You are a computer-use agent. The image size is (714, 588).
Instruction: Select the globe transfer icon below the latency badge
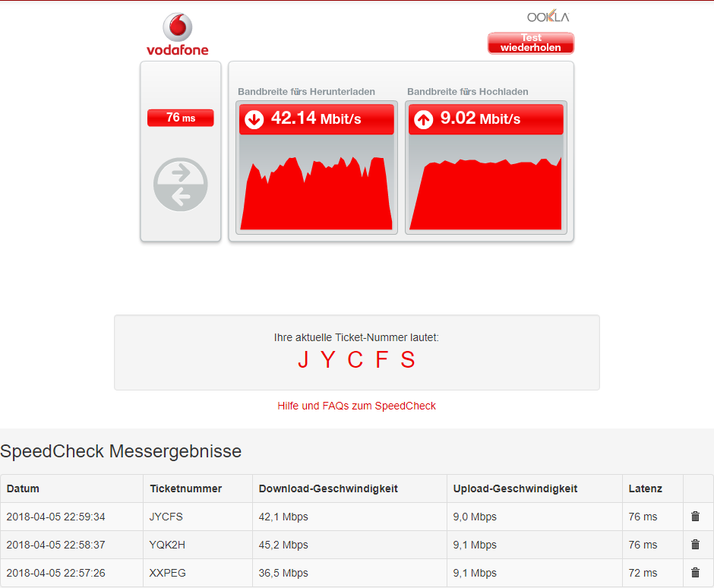pos(180,184)
